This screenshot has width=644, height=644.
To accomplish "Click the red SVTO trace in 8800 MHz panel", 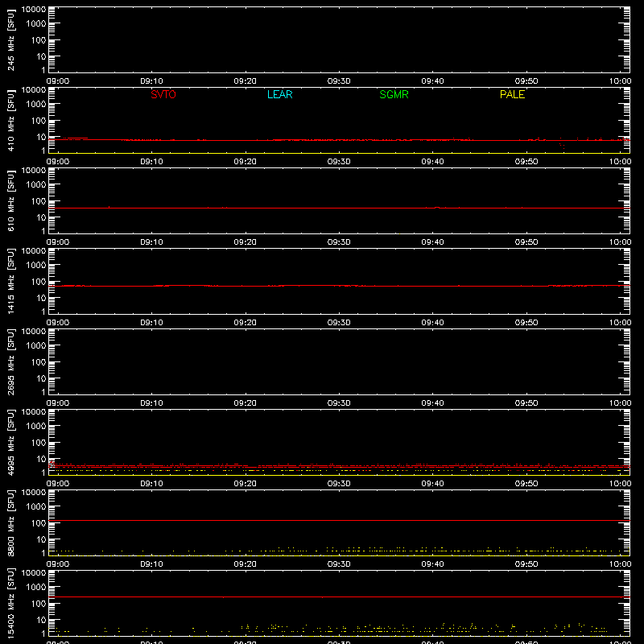I will (x=339, y=520).
